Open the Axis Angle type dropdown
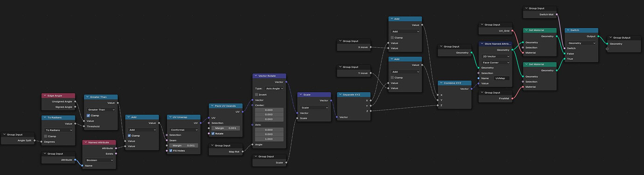 click(274, 88)
